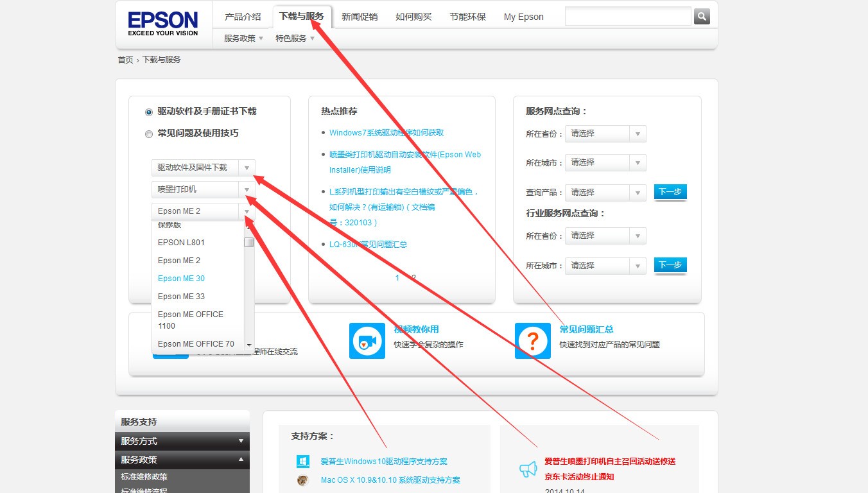Select 驱动软件及手册证书下载 radio button
The width and height of the screenshot is (868, 493).
pyautogui.click(x=149, y=112)
